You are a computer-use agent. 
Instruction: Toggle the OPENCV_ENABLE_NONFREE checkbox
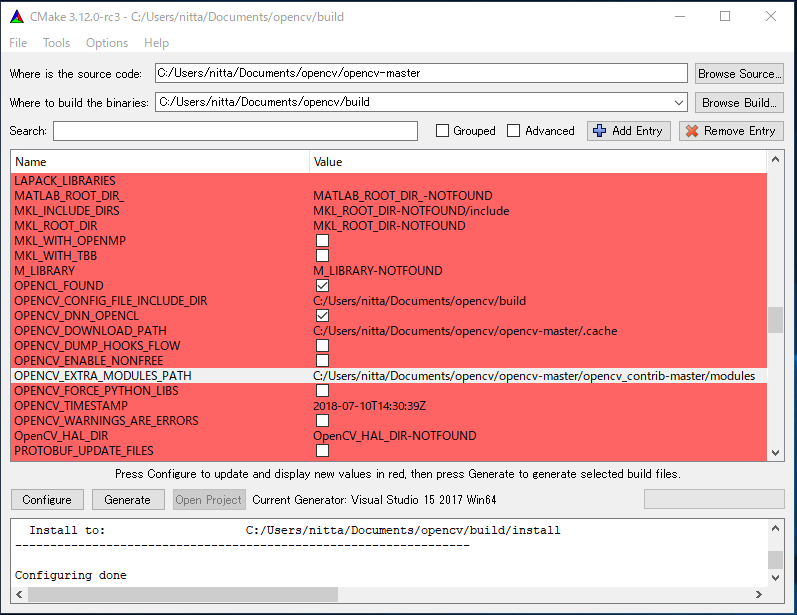[322, 361]
